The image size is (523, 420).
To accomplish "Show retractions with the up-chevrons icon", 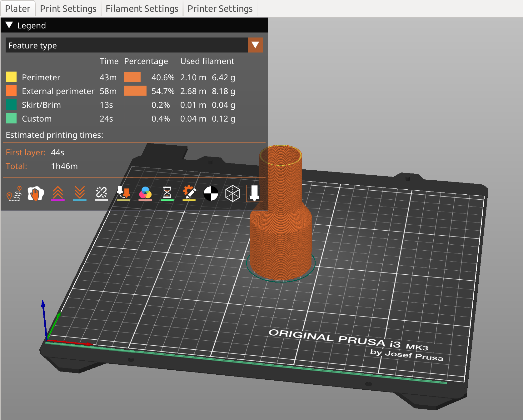I will (58, 194).
